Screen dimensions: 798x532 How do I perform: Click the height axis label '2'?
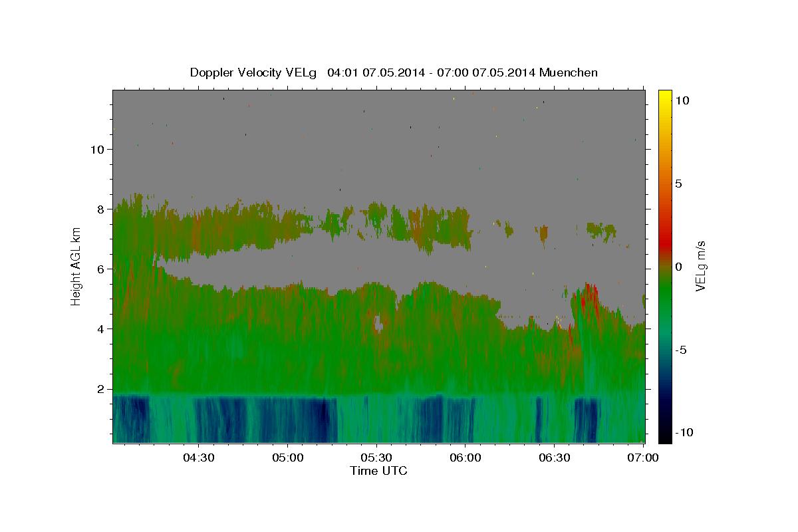(101, 389)
